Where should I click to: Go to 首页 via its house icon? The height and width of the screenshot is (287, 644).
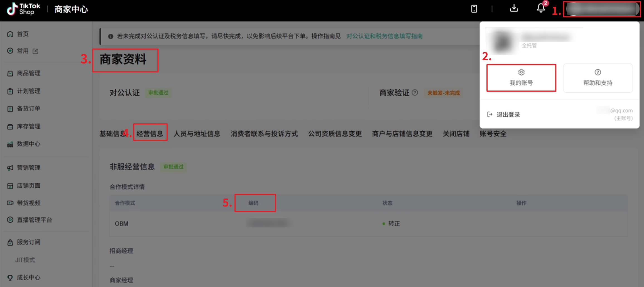click(10, 34)
